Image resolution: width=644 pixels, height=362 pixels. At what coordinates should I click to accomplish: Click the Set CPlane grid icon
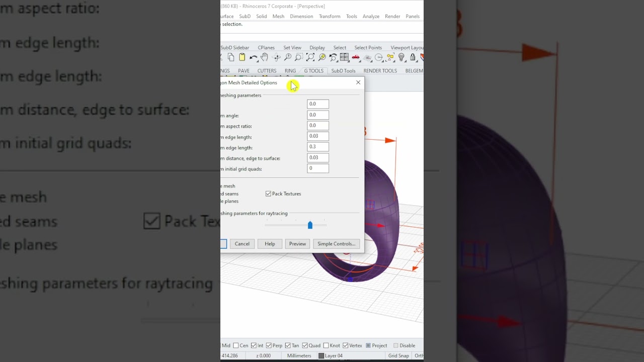click(367, 57)
